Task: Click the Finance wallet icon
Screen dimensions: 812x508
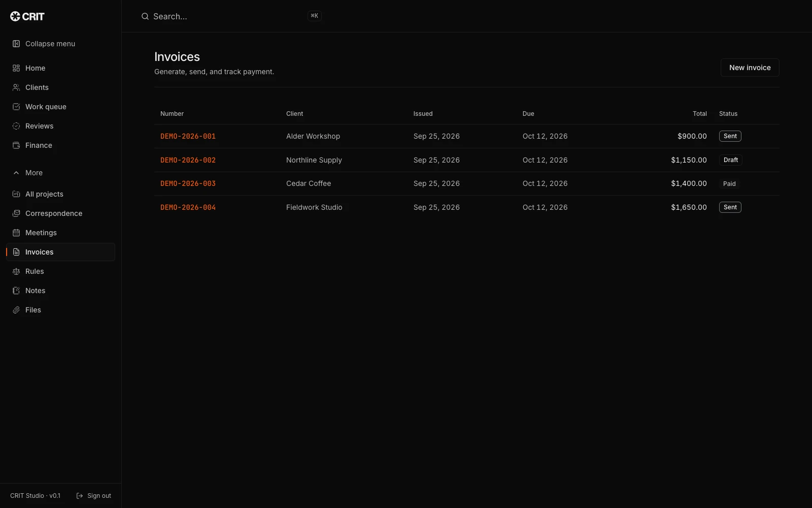Action: (x=16, y=145)
